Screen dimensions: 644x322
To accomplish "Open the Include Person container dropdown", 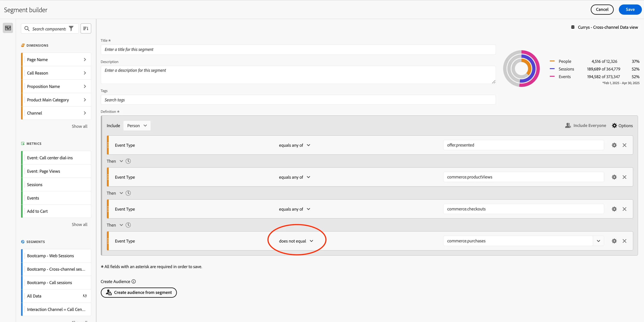I will tap(137, 126).
